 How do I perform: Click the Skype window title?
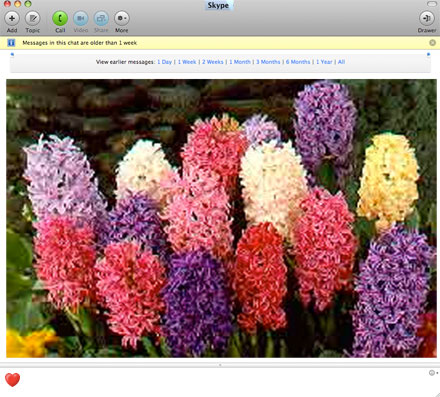pos(218,5)
